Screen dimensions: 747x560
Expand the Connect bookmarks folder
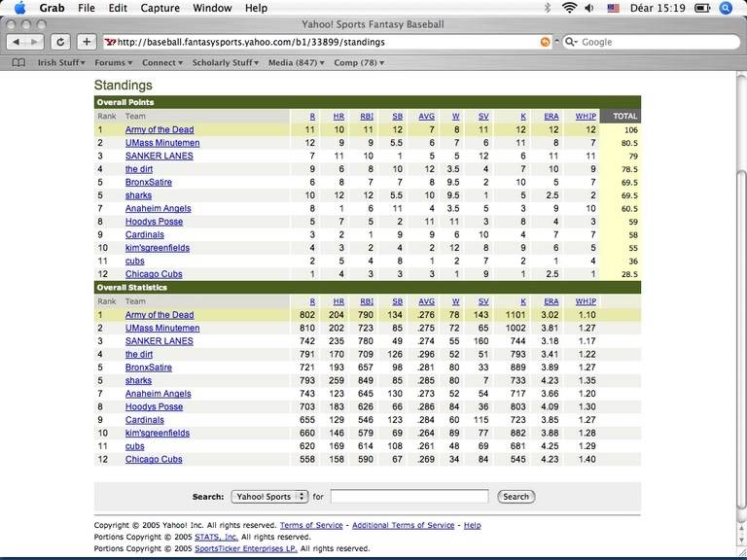(162, 62)
